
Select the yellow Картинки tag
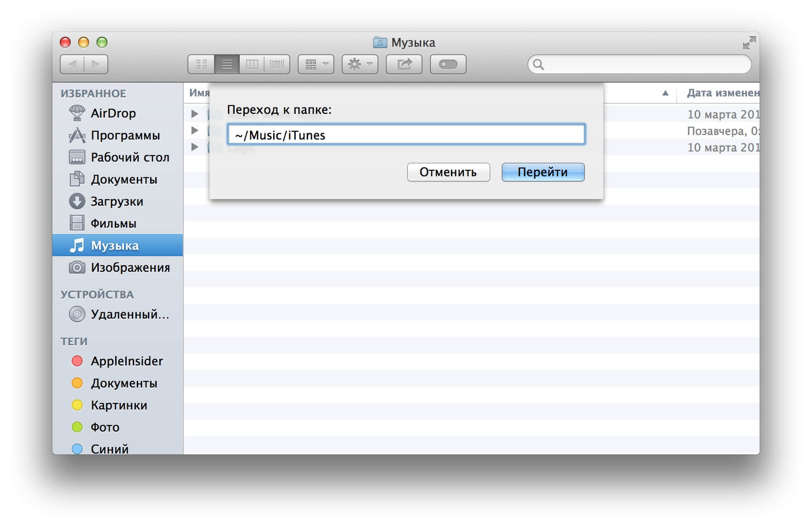(118, 405)
